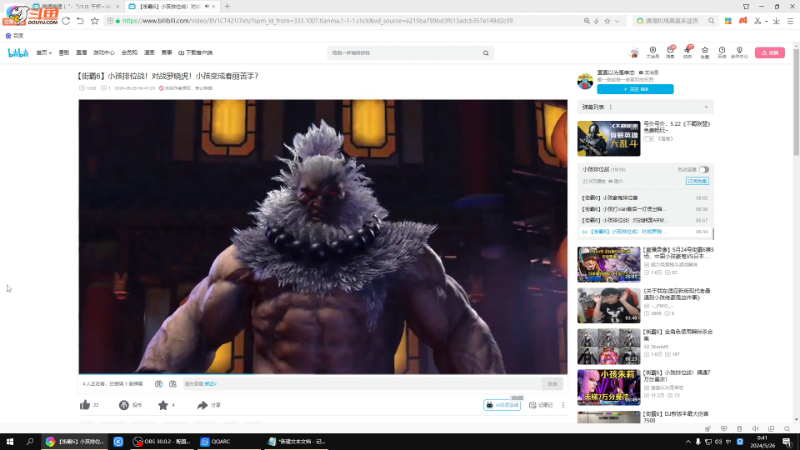800x450 pixels.
Task: Click the search magnifier in Bilibili search box
Action: 486,53
